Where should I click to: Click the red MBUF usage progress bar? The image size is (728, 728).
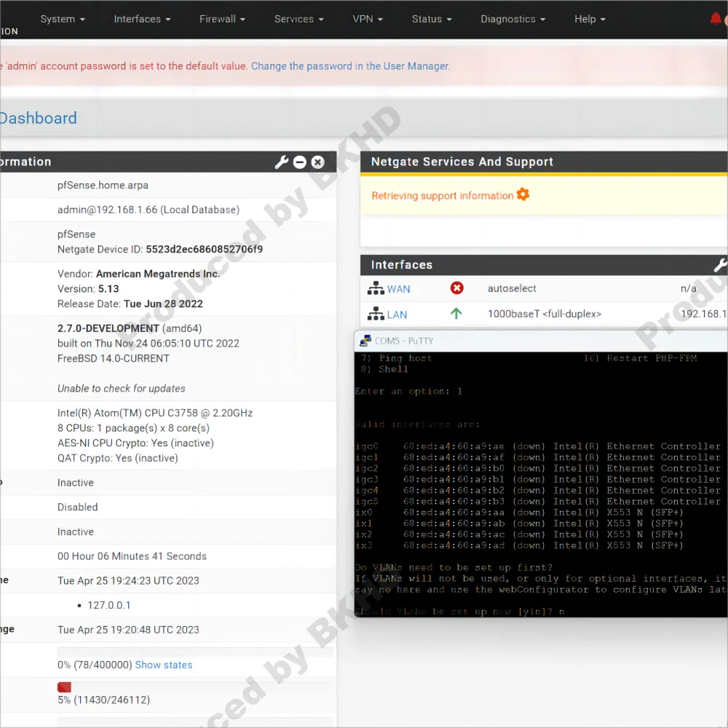64,687
